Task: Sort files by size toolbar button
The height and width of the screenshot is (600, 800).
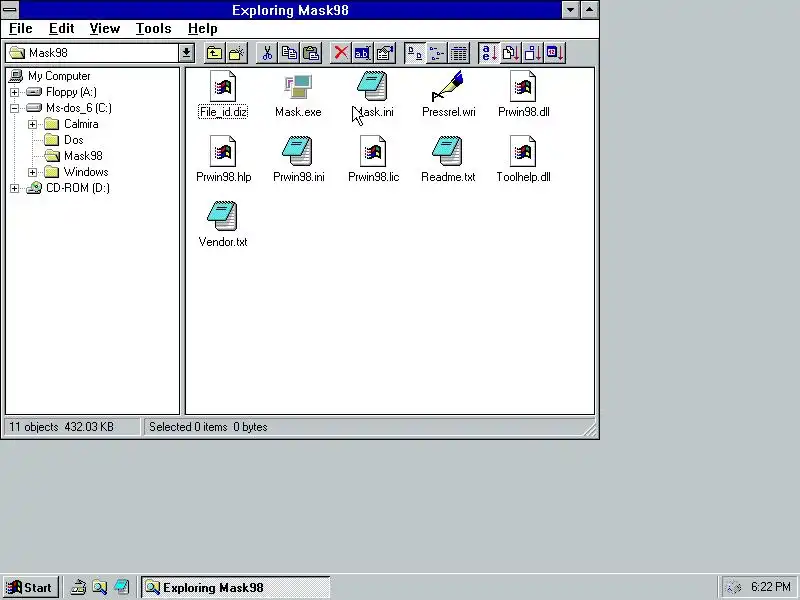Action: point(533,53)
